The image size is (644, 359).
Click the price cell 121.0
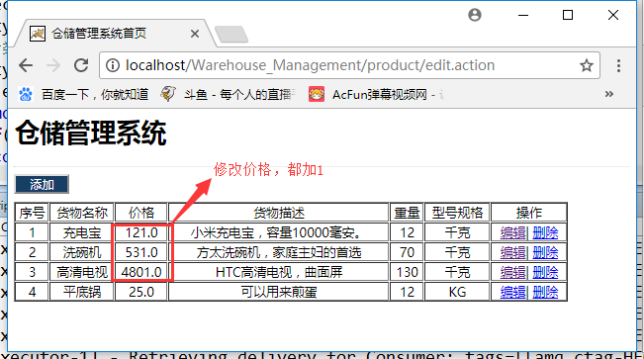141,232
